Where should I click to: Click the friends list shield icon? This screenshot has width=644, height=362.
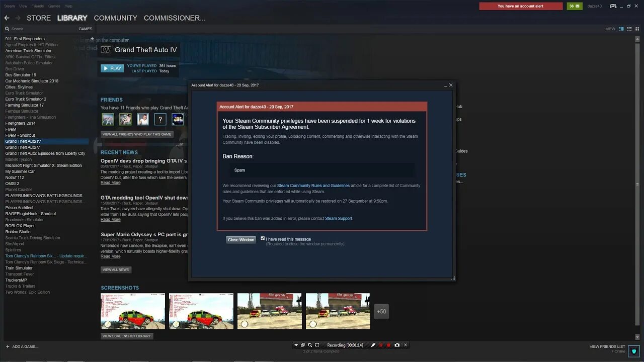[x=633, y=350]
